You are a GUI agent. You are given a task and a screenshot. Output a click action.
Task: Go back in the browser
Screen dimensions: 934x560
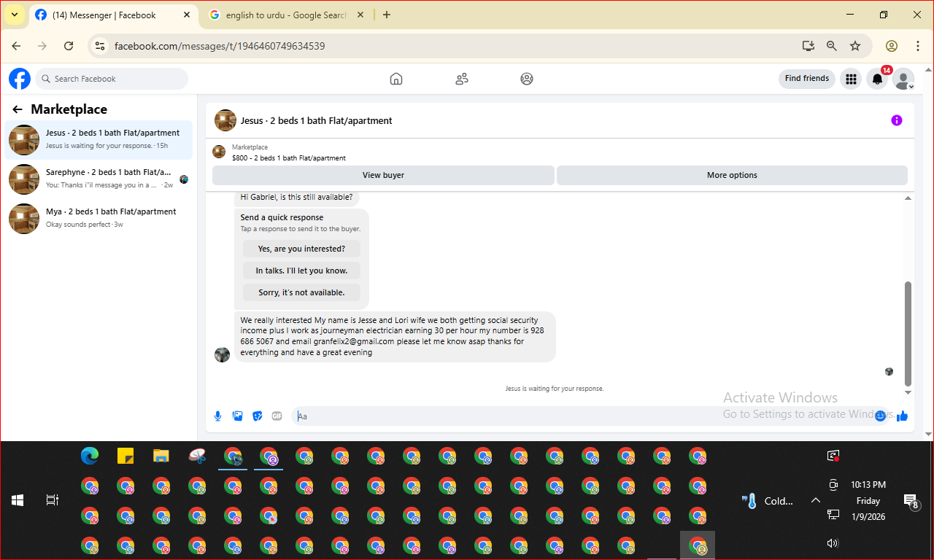pos(16,46)
